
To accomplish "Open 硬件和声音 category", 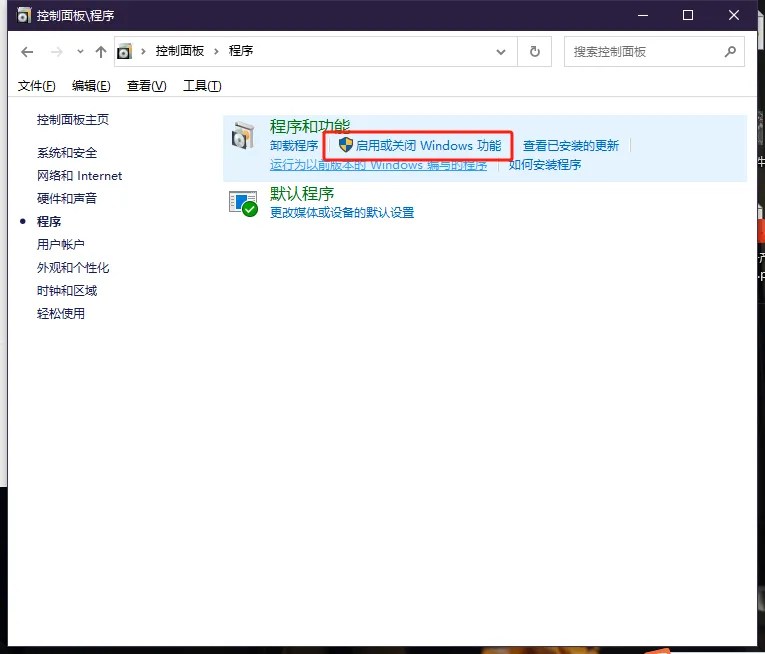I will 67,199.
